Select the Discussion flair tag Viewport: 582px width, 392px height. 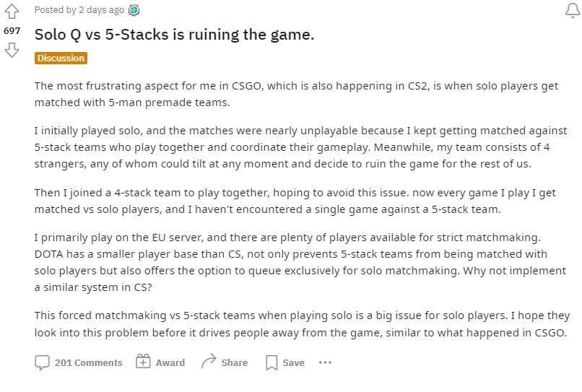[61, 58]
